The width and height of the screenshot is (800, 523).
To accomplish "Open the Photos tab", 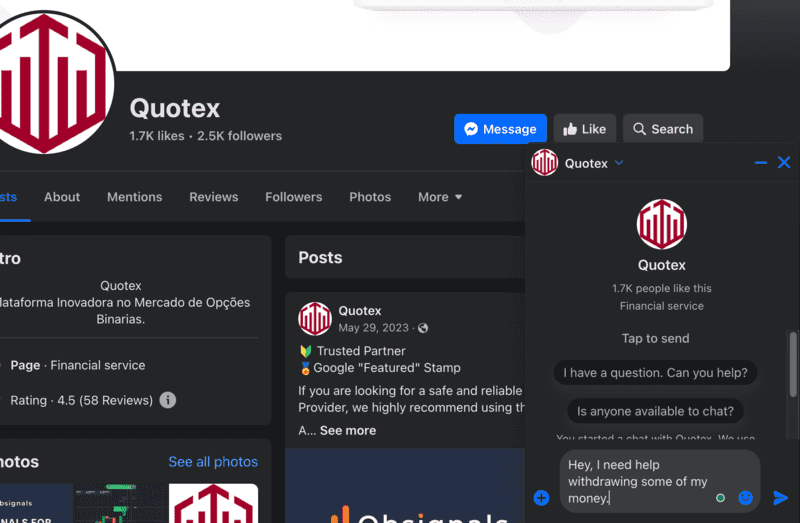I will point(370,197).
